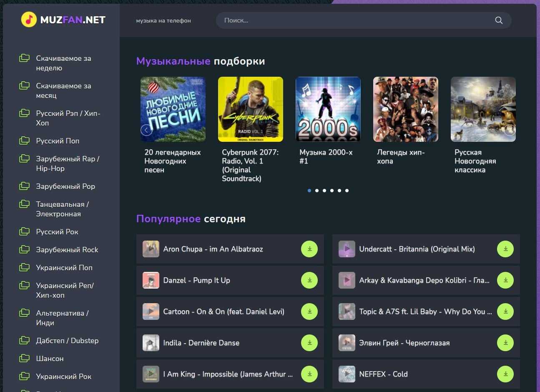Play Arkay & Kavabanga Depo Kolibri cover
The width and height of the screenshot is (540, 392).
pos(347,280)
